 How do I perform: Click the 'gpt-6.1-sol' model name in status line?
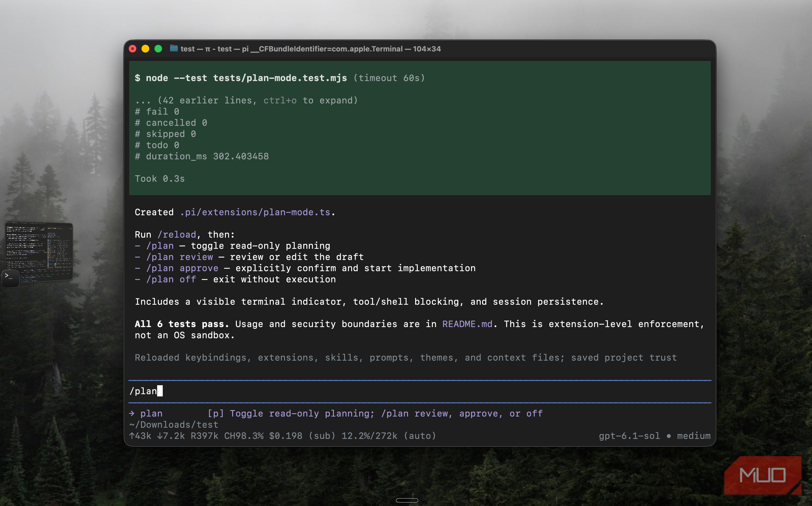pyautogui.click(x=629, y=436)
